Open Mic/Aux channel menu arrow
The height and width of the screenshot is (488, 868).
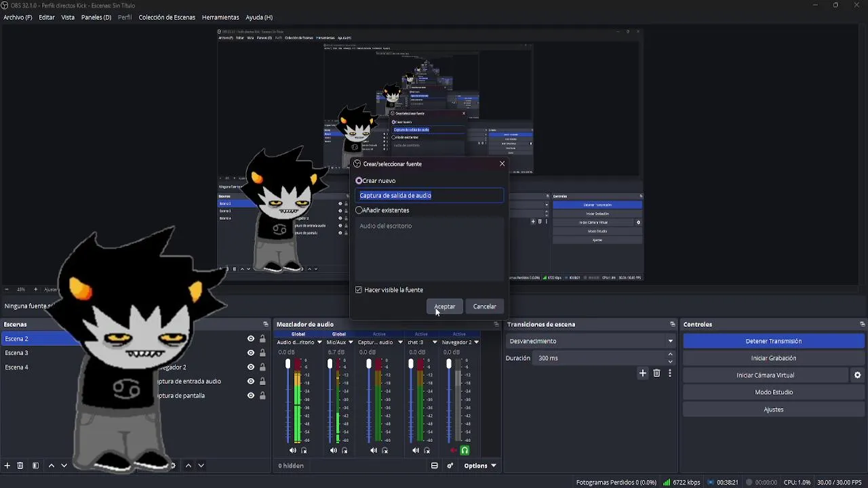click(x=351, y=342)
